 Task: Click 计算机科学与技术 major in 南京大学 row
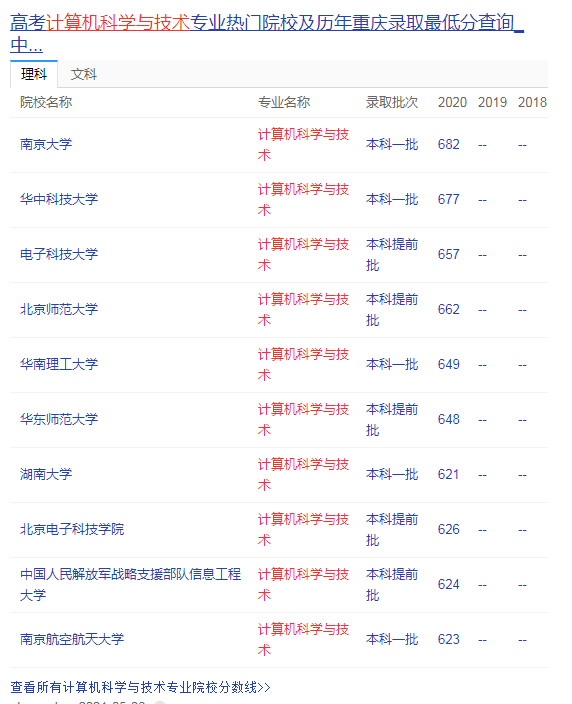coord(303,145)
